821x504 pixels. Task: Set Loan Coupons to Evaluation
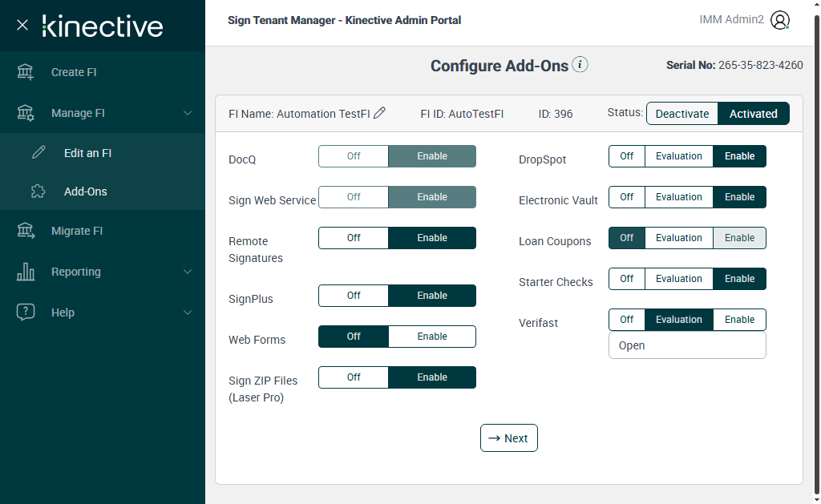[x=678, y=238]
